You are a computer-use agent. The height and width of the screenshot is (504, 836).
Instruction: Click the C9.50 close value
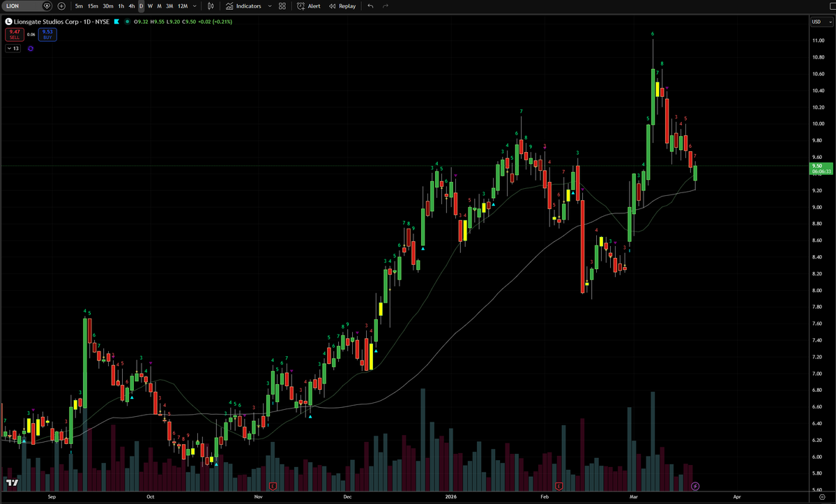[189, 22]
